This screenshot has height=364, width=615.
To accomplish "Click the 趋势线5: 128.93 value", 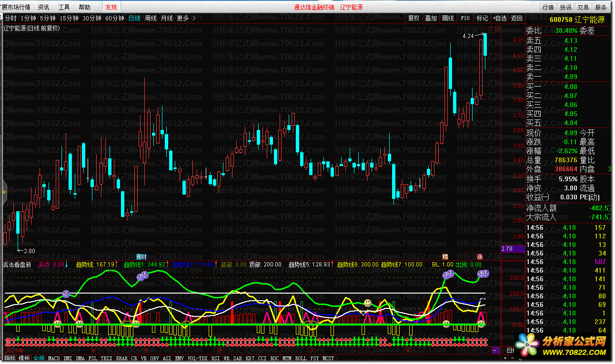I will (309, 265).
